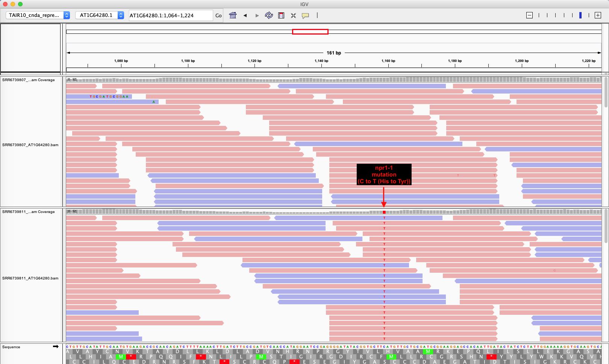The height and width of the screenshot is (364, 609).
Task: Click the Home whole-genome view icon
Action: point(233,15)
